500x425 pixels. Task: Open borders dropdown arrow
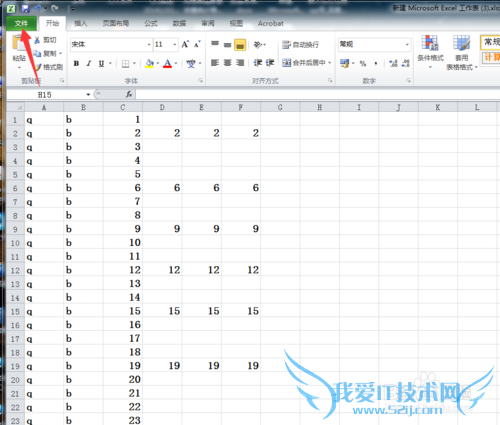tap(134, 63)
